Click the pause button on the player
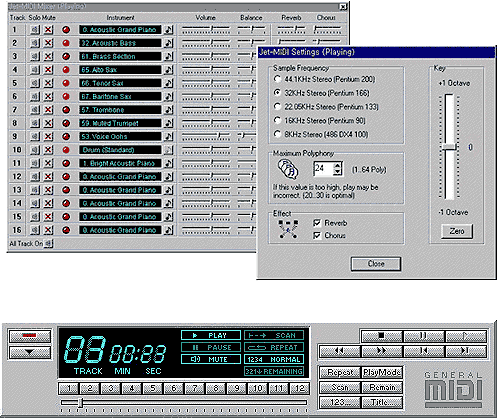Viewport: 500px width, 420px height. tap(423, 336)
